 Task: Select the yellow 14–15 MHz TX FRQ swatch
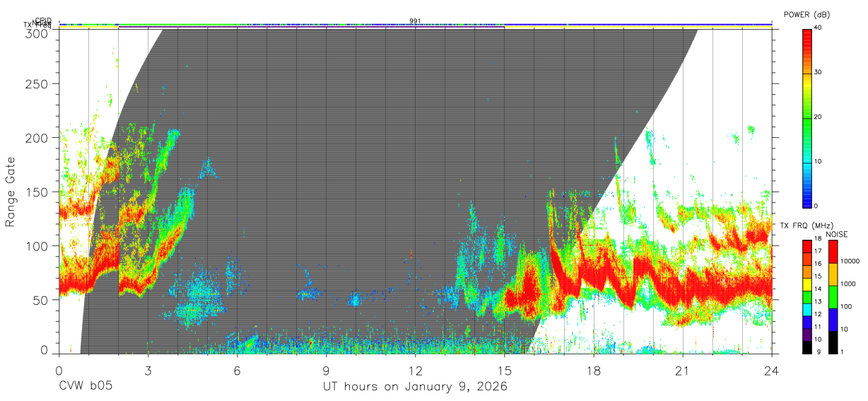coord(807,284)
